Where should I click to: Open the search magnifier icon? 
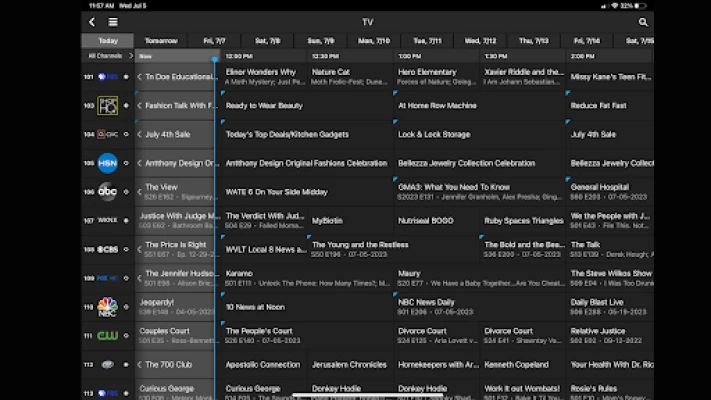[643, 22]
